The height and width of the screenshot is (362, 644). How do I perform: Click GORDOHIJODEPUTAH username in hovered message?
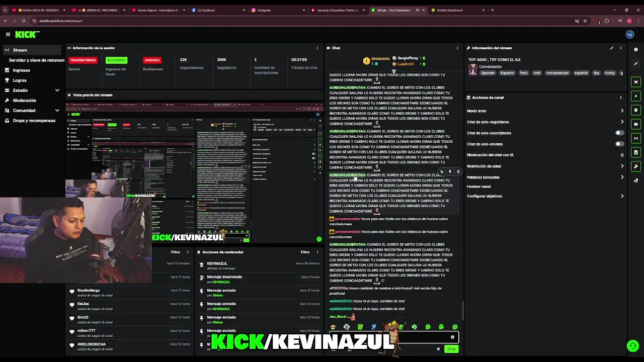pos(347,175)
